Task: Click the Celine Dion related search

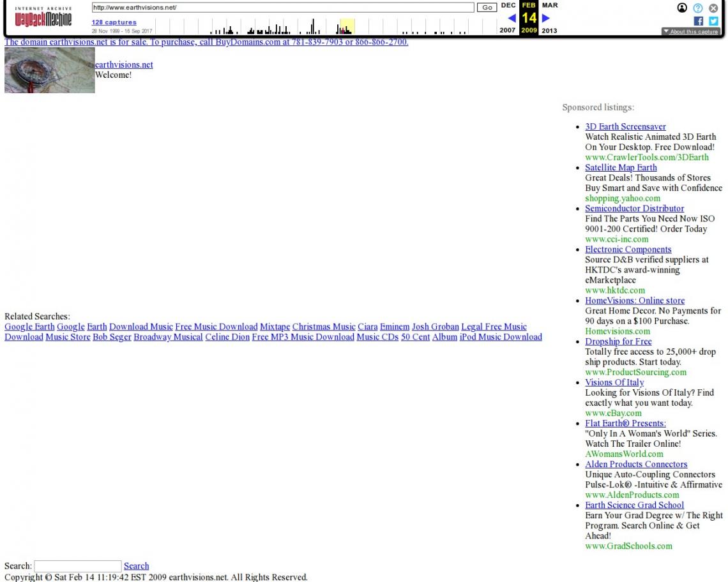Action: [x=227, y=337]
